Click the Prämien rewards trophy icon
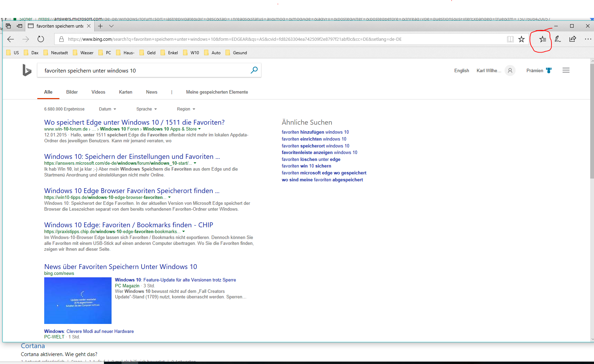This screenshot has height=364, width=594. point(549,70)
